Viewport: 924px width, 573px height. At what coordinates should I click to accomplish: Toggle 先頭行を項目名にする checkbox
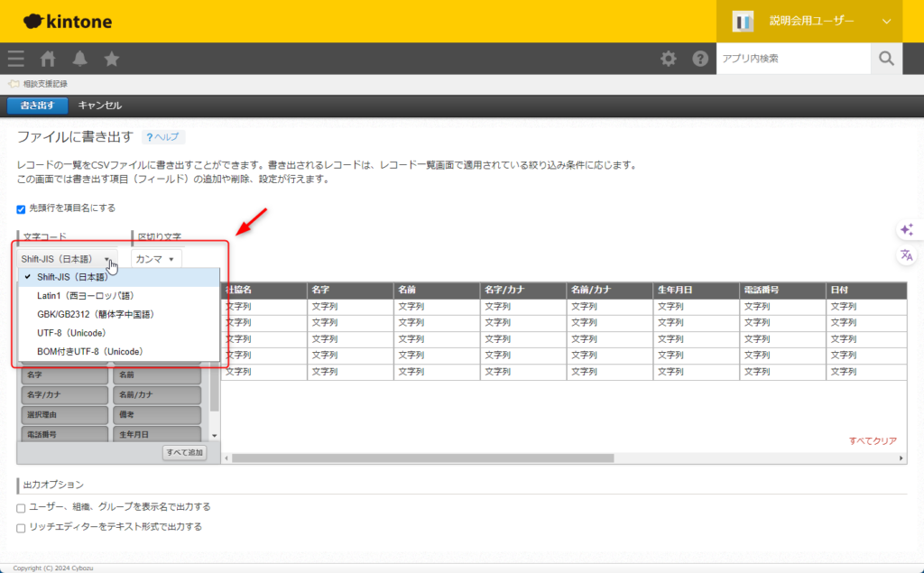(22, 208)
